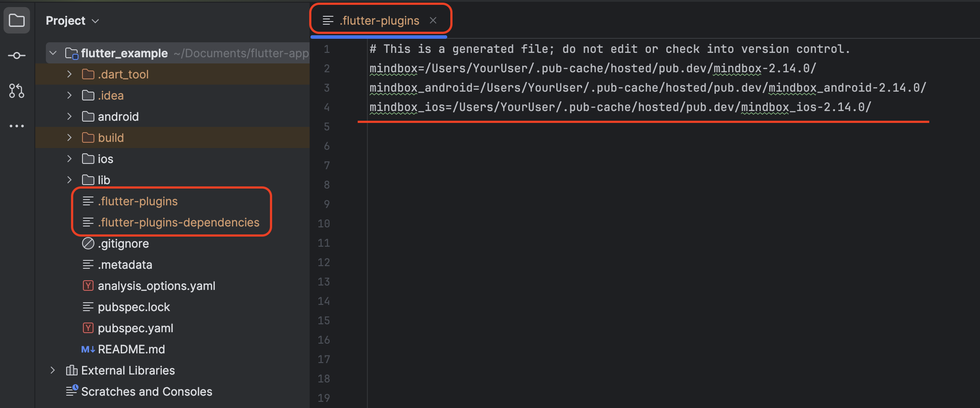Expand the .idea folder
This screenshot has width=980, height=408.
pos(69,96)
